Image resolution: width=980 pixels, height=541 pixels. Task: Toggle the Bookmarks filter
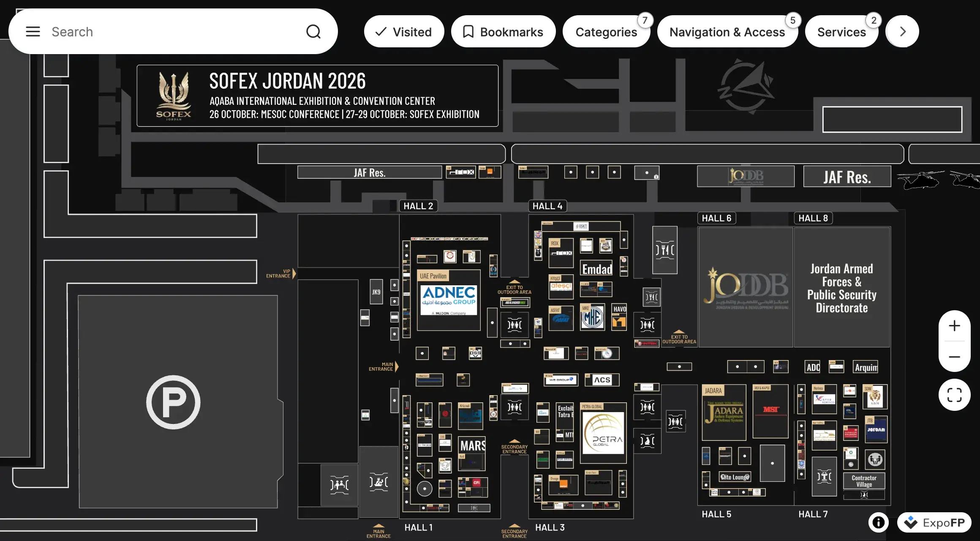[x=503, y=32]
